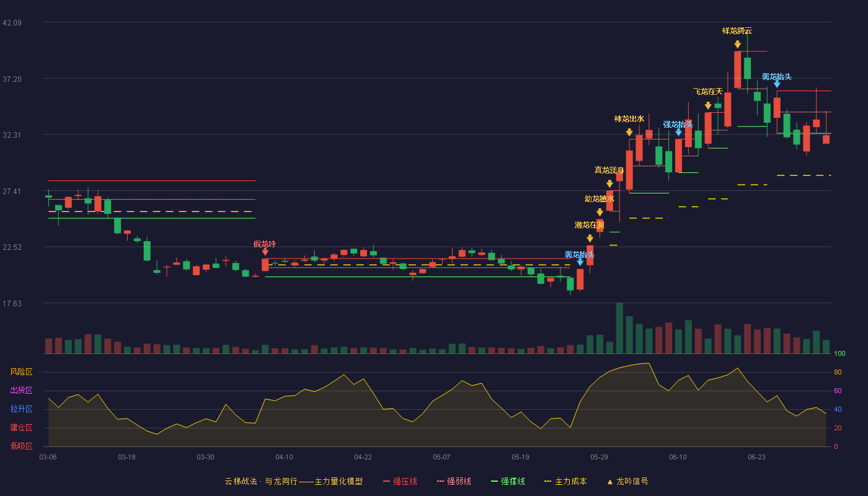Select the 强龙抬头 signal label

(678, 125)
